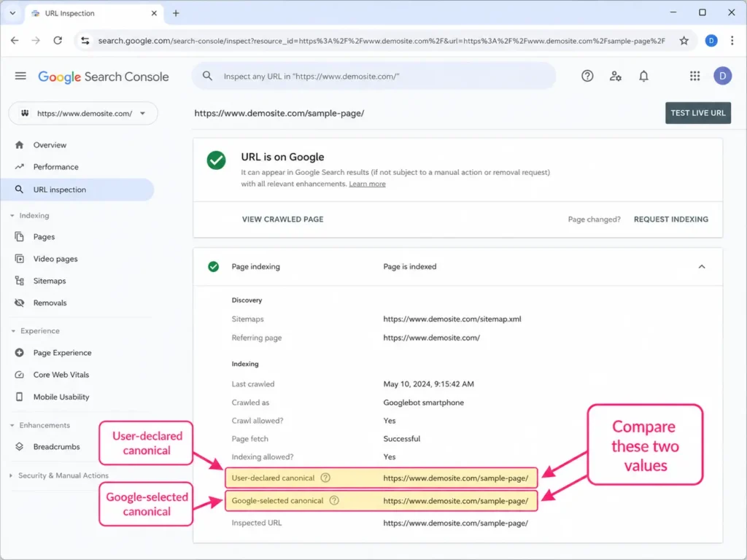Click the Page fetch Successful value

point(402,438)
